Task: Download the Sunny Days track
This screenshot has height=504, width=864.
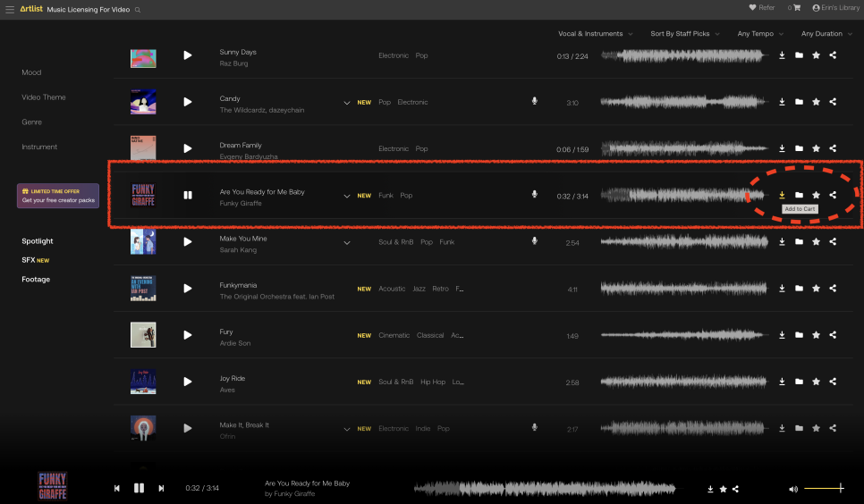Action: pos(782,55)
